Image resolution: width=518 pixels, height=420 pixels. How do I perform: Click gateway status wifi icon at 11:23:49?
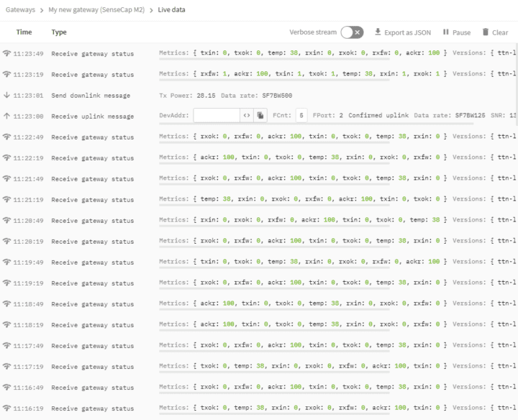point(6,53)
